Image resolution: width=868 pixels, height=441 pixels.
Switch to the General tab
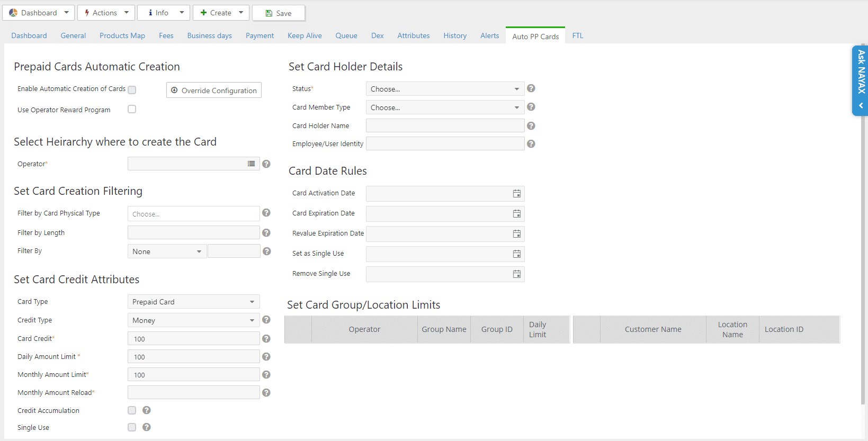click(x=73, y=35)
